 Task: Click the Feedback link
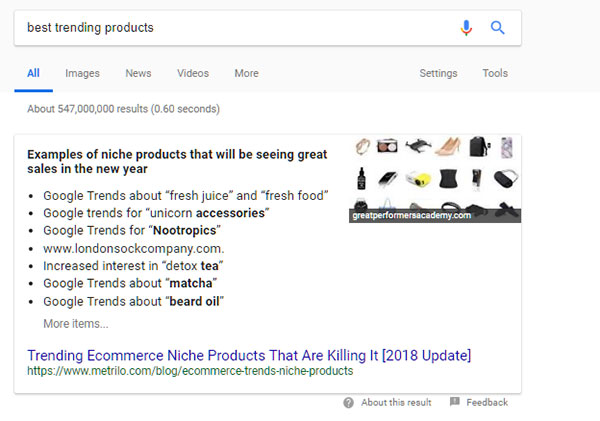coord(487,403)
